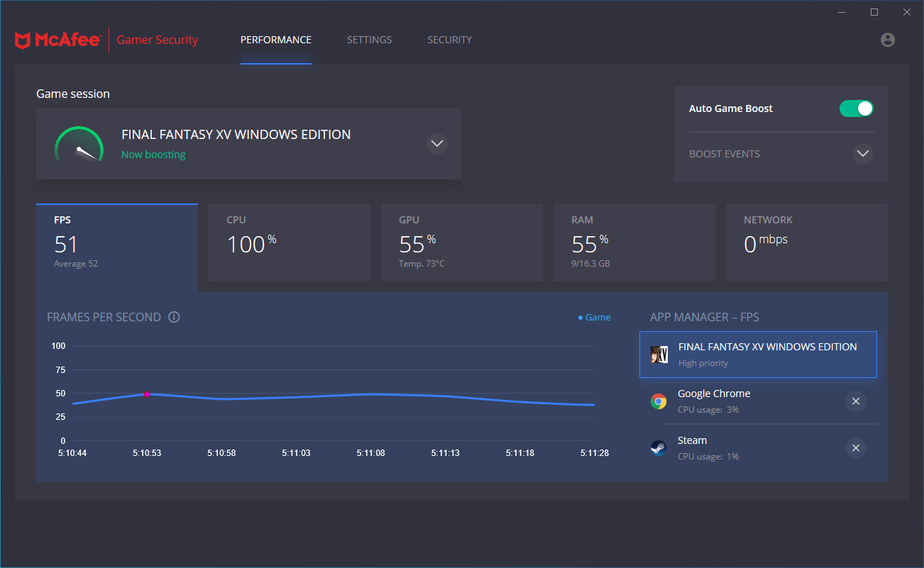
Task: Click the Final Fantasy XV game icon in App Manager
Action: [x=659, y=354]
